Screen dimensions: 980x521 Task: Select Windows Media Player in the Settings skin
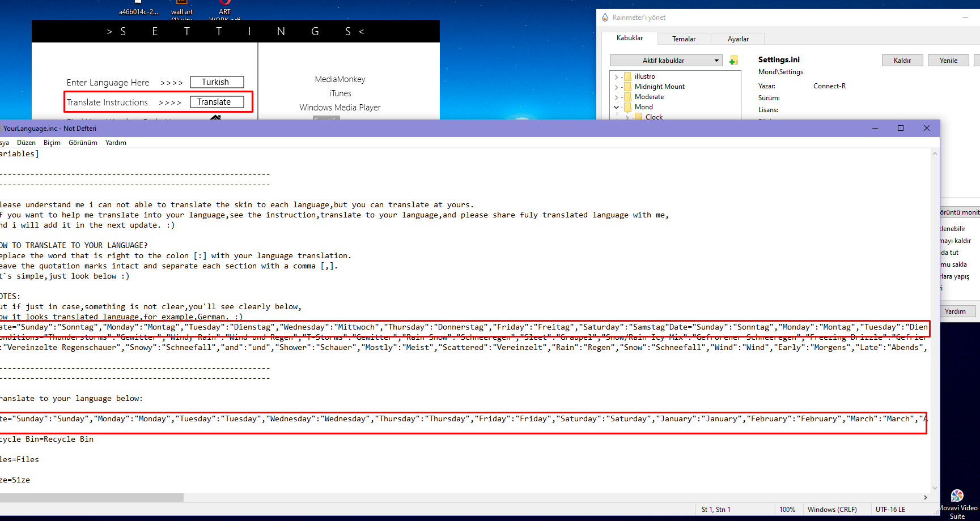tap(340, 108)
